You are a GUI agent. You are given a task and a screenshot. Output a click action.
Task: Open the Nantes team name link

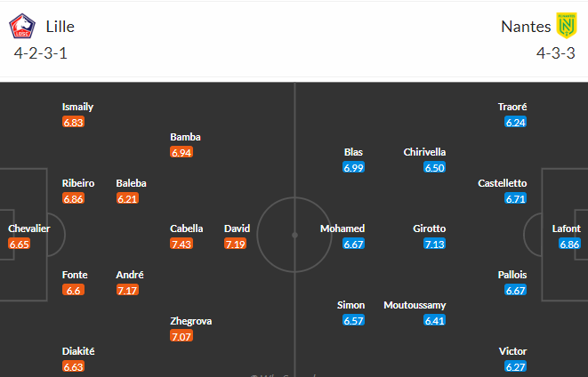[x=526, y=27]
